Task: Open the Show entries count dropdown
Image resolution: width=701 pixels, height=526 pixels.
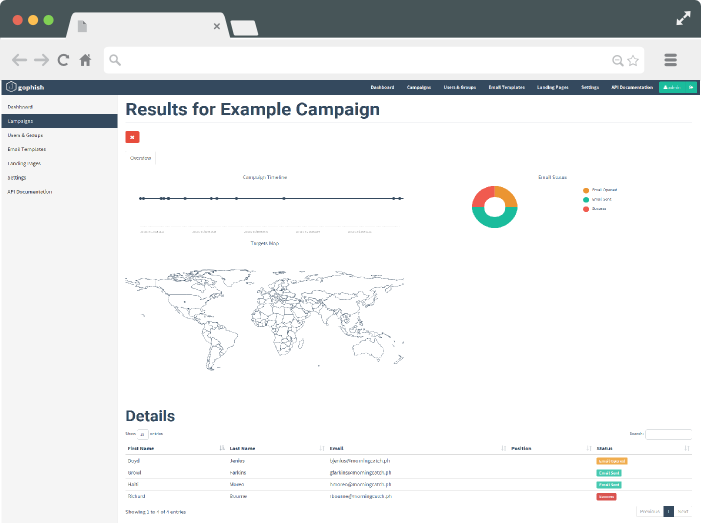Action: (x=143, y=434)
